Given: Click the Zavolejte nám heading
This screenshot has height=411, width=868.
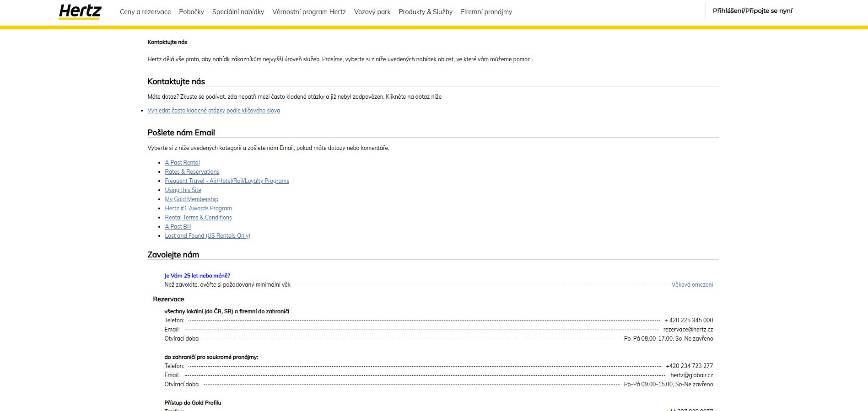Looking at the screenshot, I should 173,255.
